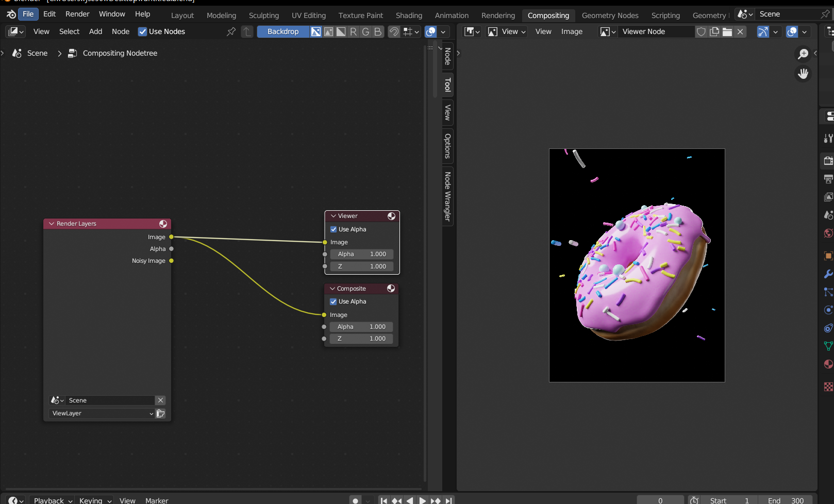Switch to the Geometry Nodes workspace tab

coord(610,15)
